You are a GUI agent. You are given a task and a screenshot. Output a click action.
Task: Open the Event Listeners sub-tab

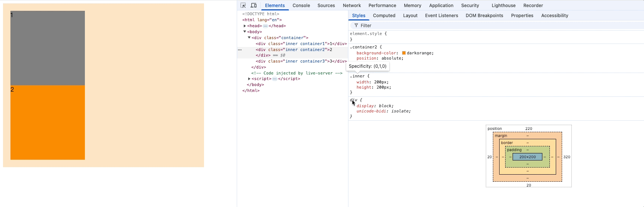coord(441,16)
